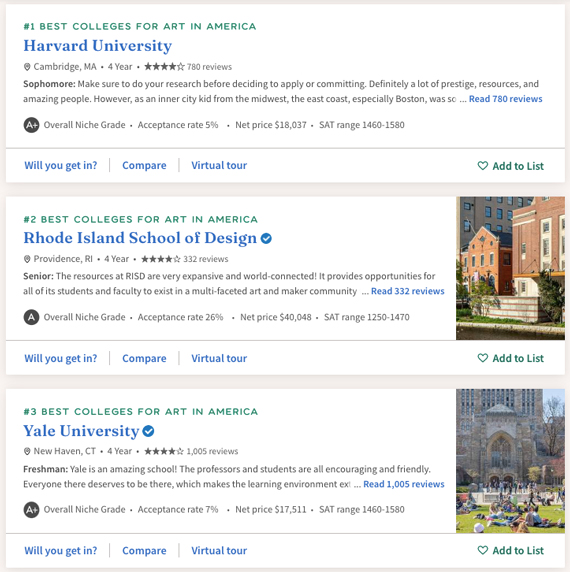Open the Yale University campus photo

click(510, 461)
